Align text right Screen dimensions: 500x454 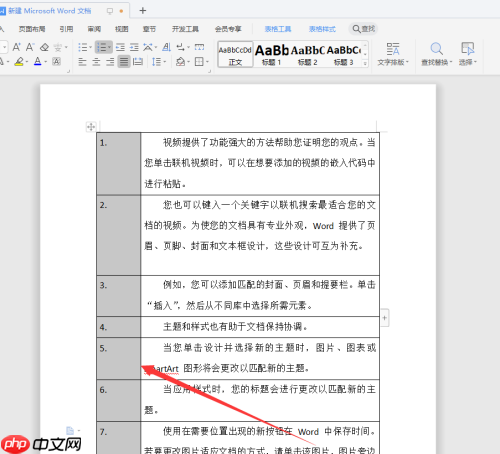110,62
